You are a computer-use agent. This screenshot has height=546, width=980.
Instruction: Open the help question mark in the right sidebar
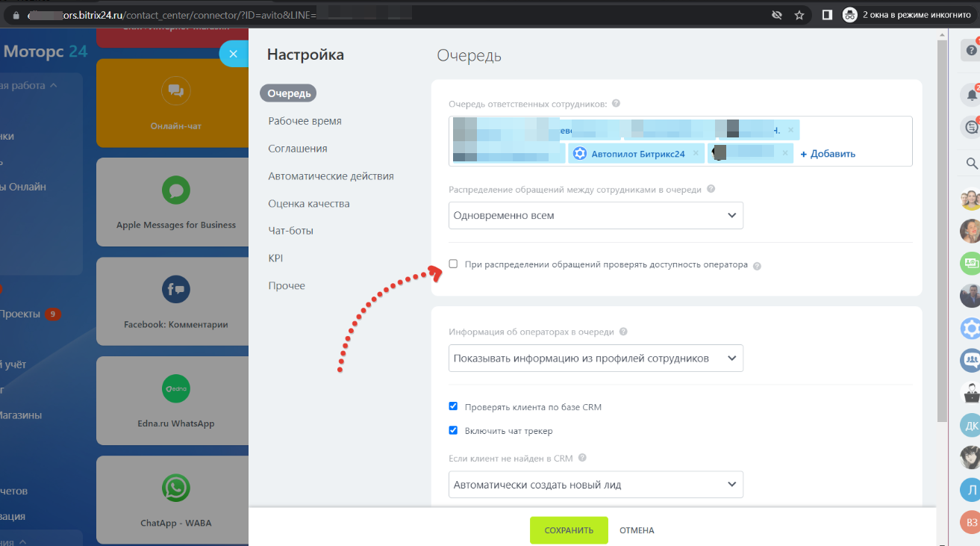pos(971,51)
